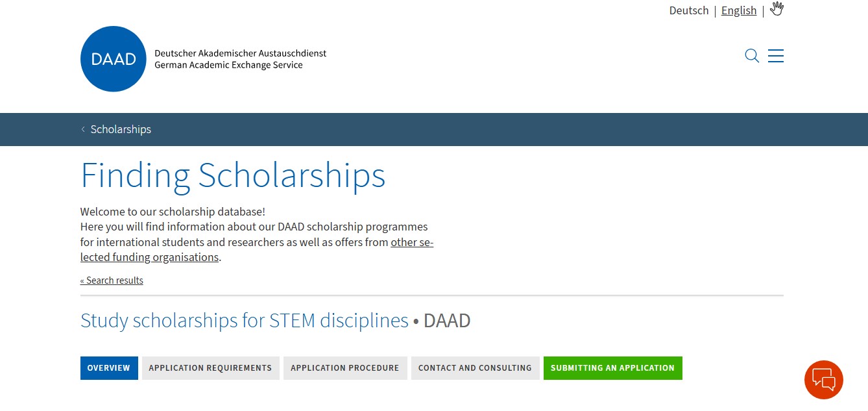
Task: Select the English language link
Action: (739, 10)
